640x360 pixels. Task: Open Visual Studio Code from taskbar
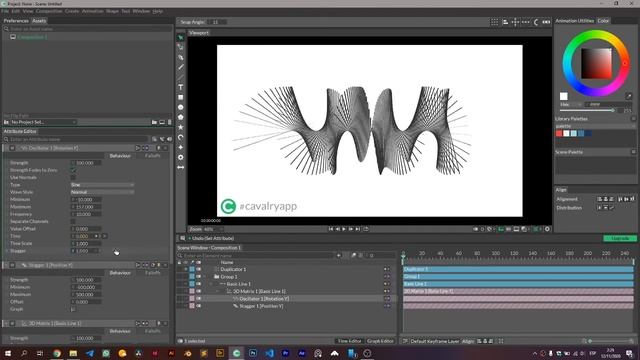pyautogui.click(x=269, y=353)
